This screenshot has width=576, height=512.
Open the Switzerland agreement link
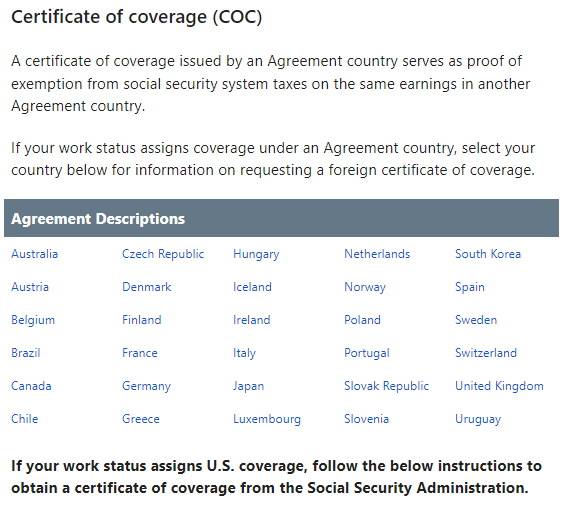pos(486,353)
